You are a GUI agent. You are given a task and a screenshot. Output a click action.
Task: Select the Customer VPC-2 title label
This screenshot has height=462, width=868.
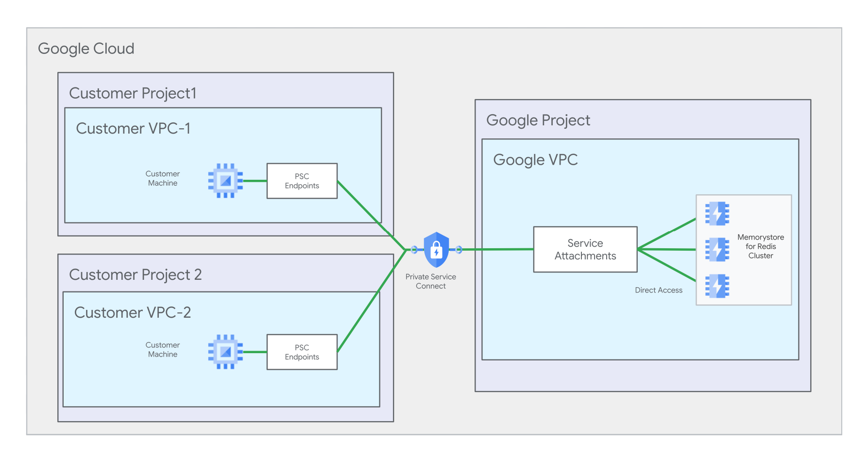[x=132, y=312]
